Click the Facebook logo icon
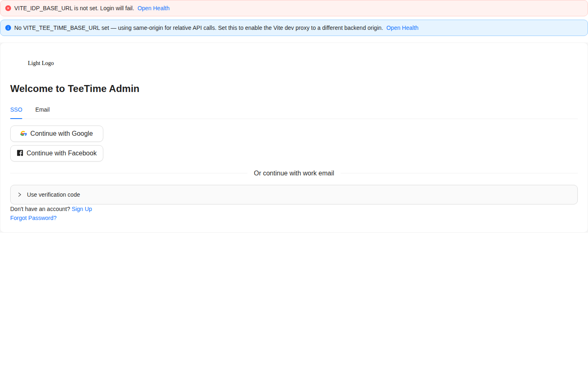This screenshot has width=588, height=368. click(20, 153)
